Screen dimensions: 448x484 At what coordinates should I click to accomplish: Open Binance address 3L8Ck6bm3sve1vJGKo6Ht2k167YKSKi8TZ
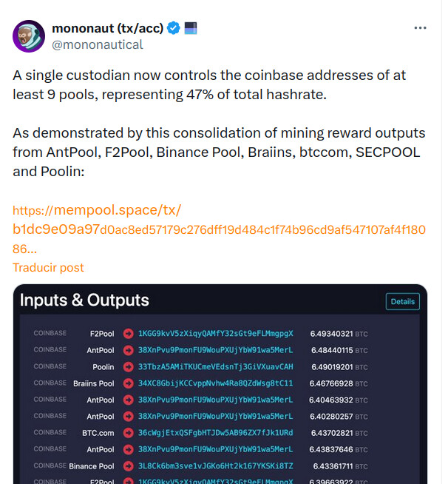pyautogui.click(x=215, y=466)
